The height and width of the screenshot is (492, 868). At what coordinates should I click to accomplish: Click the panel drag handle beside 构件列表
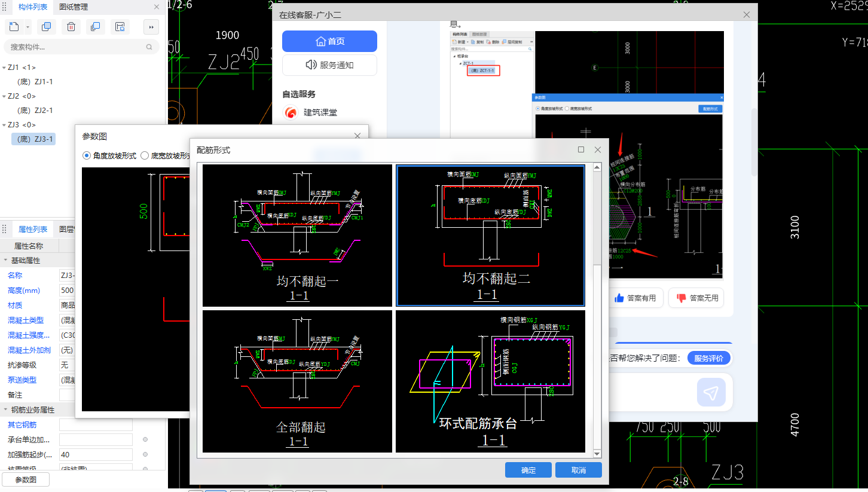(x=5, y=7)
